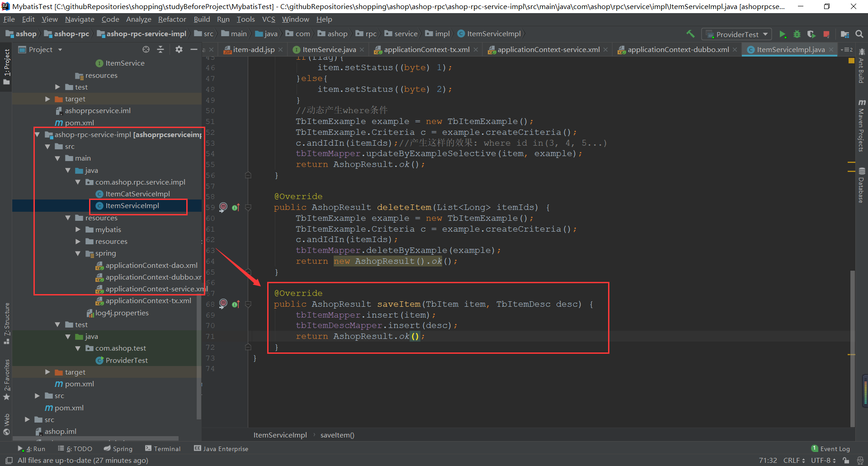Screen dimensions: 868x466
Task: Collapse the spring folder
Action: click(x=78, y=253)
